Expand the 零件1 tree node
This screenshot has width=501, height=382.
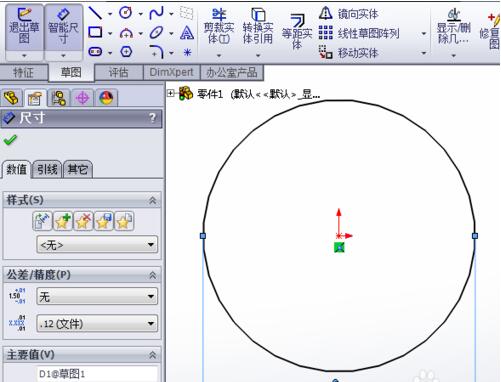[170, 93]
